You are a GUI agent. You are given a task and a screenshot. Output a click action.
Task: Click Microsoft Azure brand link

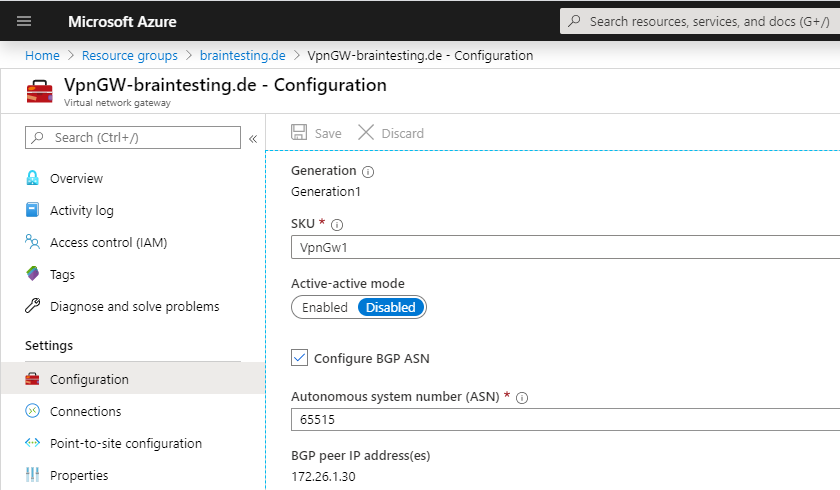point(122,21)
